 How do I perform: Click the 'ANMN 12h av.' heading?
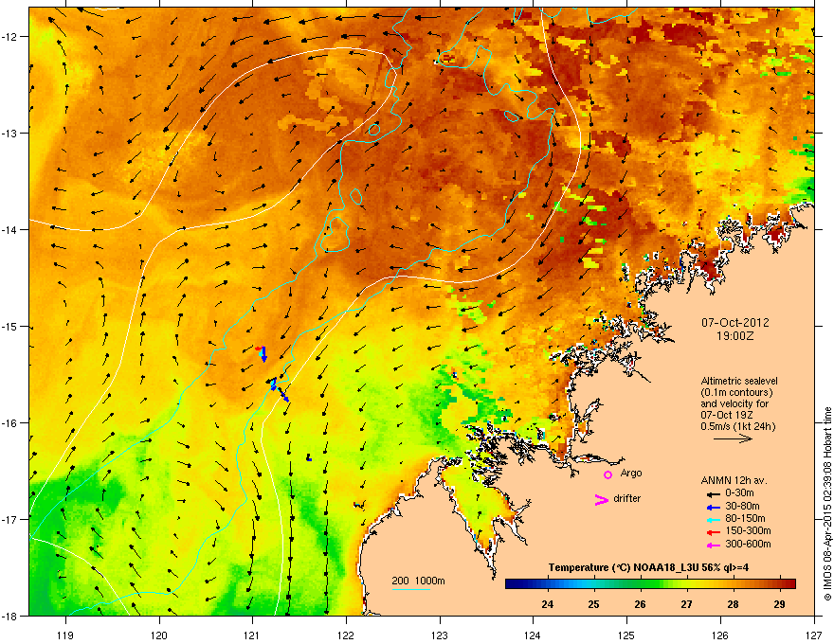click(734, 480)
